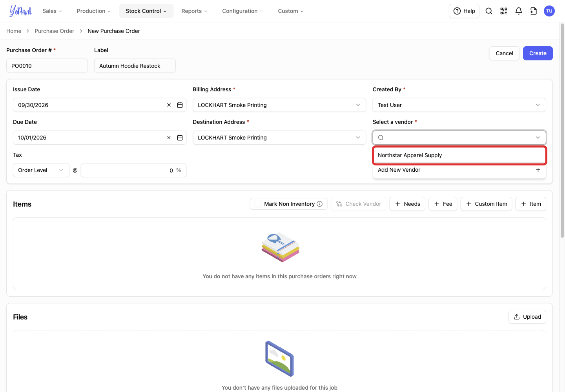Screen dimensions: 565x392
Task: Tick the Mark Non Inventory checkbox
Action: click(x=258, y=204)
